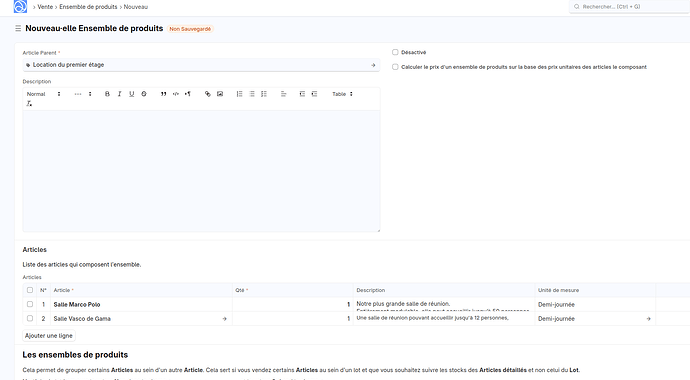
Task: Click the Qté column header
Action: pos(293,290)
